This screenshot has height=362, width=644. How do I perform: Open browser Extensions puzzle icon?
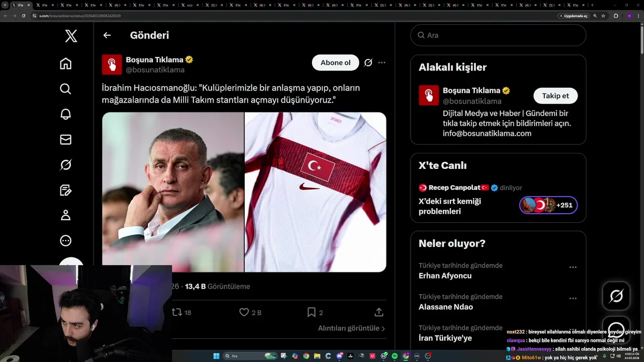616,16
